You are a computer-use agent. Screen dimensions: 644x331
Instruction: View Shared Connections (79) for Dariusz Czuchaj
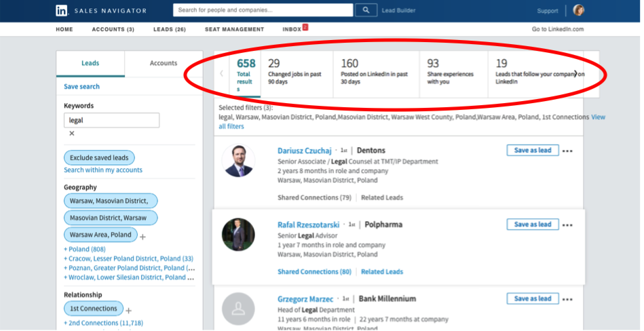pyautogui.click(x=315, y=197)
